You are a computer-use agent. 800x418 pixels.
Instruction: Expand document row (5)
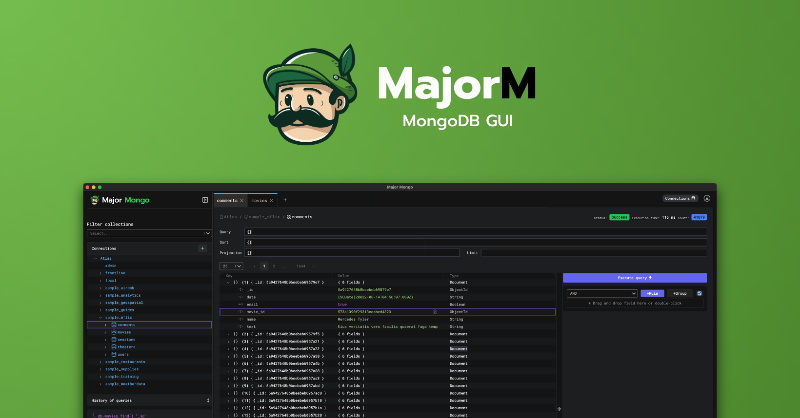pos(229,356)
